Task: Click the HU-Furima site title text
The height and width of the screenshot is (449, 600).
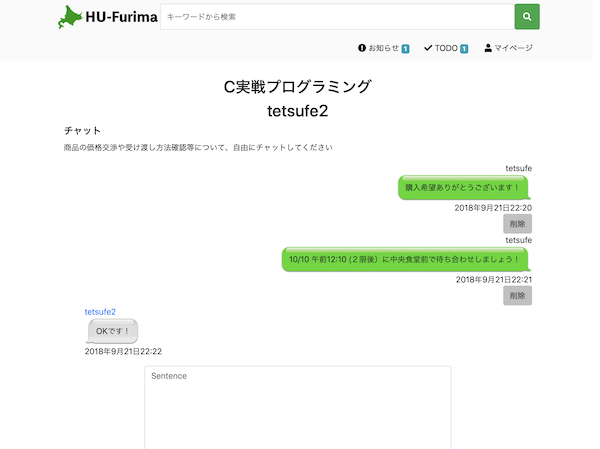Action: coord(121,17)
